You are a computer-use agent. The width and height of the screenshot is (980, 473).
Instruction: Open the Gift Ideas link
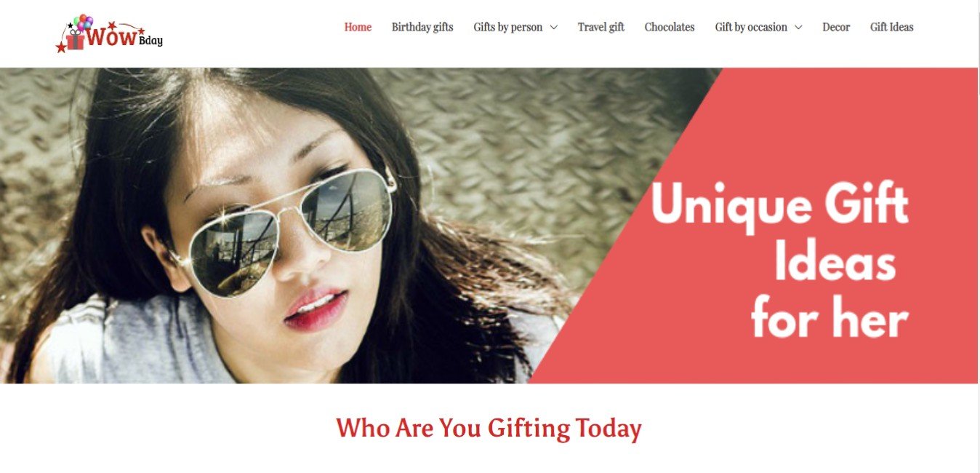tap(892, 27)
